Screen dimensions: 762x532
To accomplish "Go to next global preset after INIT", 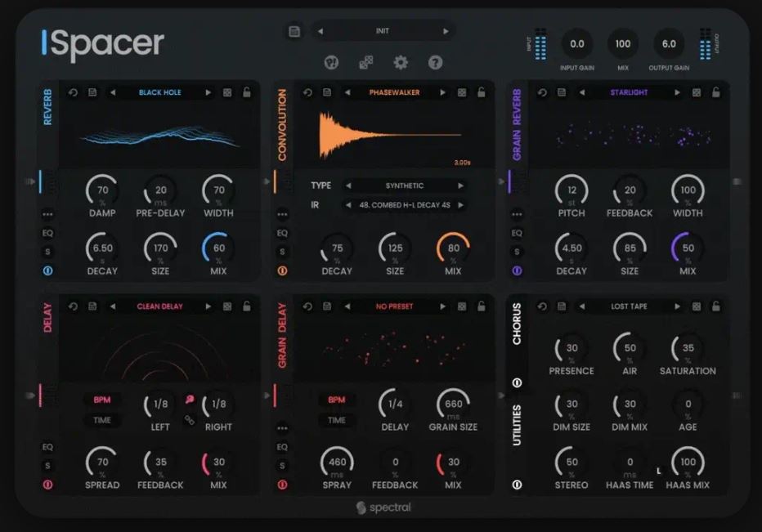I will pos(446,31).
